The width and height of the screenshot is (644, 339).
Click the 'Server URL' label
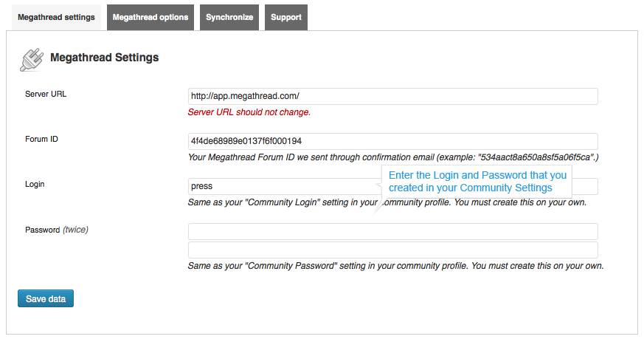click(46, 94)
